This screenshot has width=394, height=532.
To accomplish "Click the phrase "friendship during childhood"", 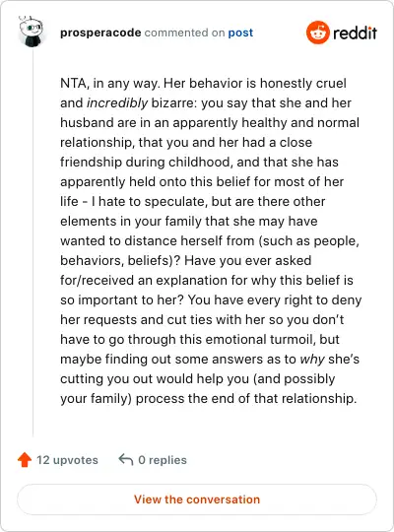I will tap(146, 163).
